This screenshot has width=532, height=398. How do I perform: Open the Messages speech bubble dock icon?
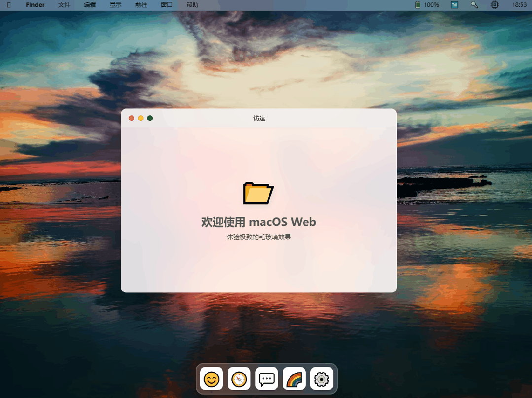click(266, 379)
